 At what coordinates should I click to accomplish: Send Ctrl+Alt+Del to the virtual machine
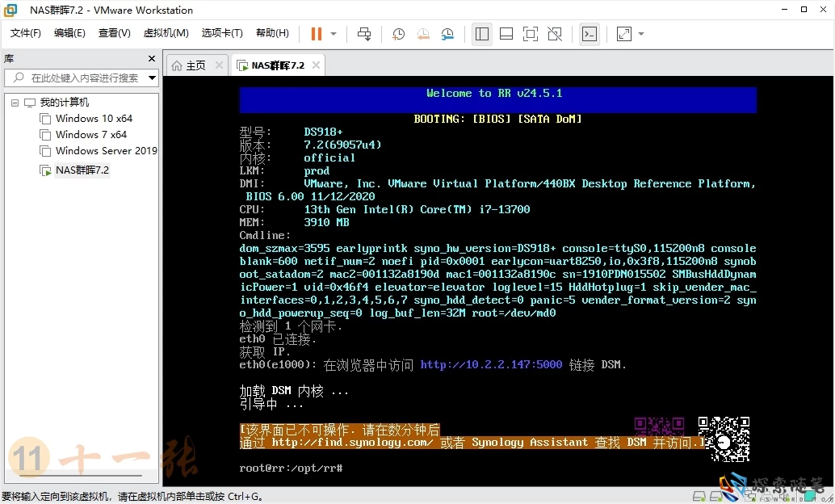tap(364, 34)
